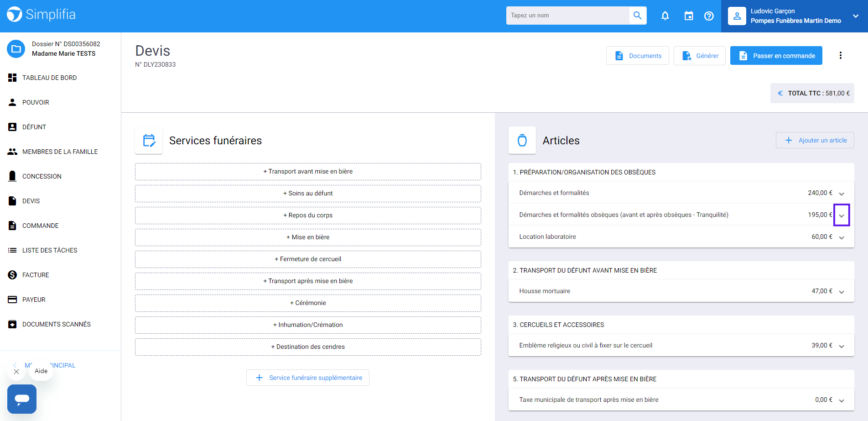Screen dimensions: 868x421
Task: Focus the 'Tapez un nom' search field
Action: [568, 16]
